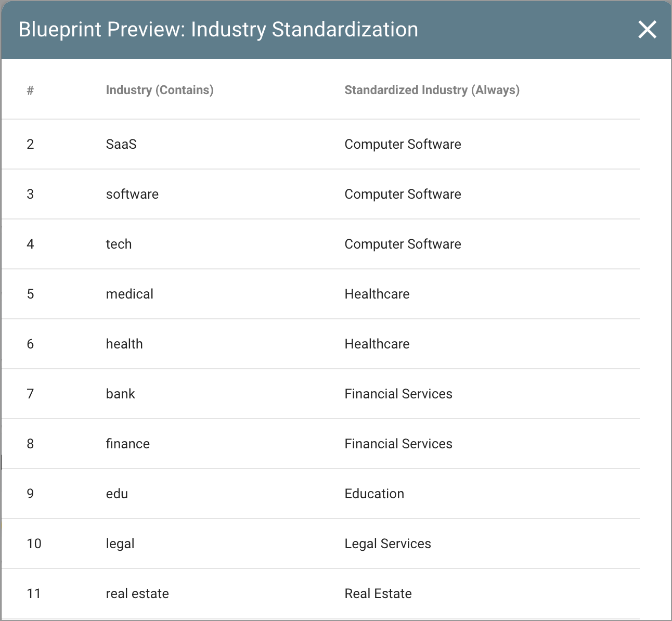Click the 'Legal Services' standardized value

click(x=387, y=544)
